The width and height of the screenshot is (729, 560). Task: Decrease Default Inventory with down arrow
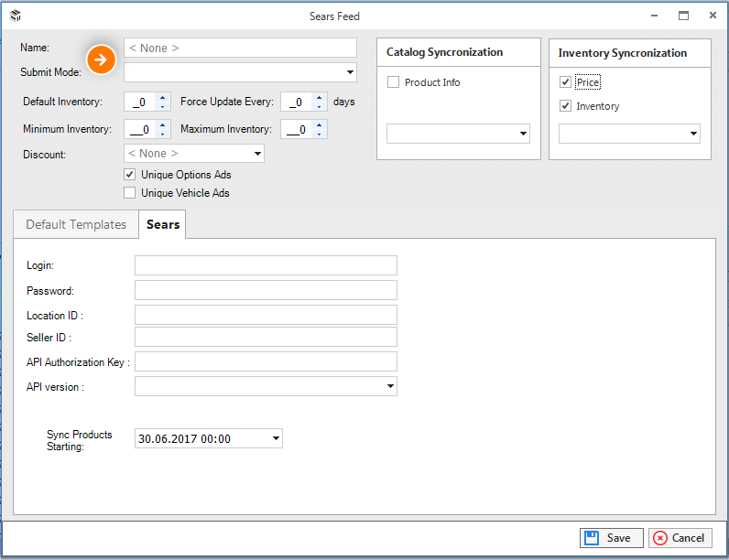point(162,107)
